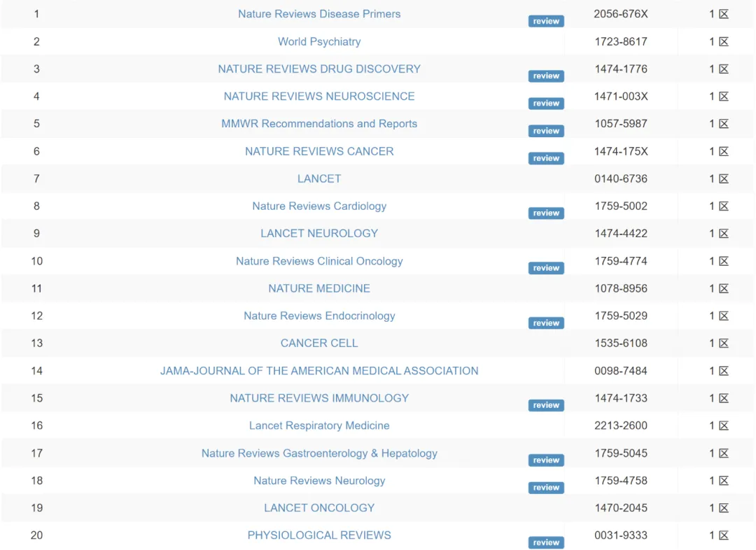Click review badge in NATURE REVIEWS IMMUNOLOGY row
Viewport: 756px width, 550px height.
[x=546, y=405]
